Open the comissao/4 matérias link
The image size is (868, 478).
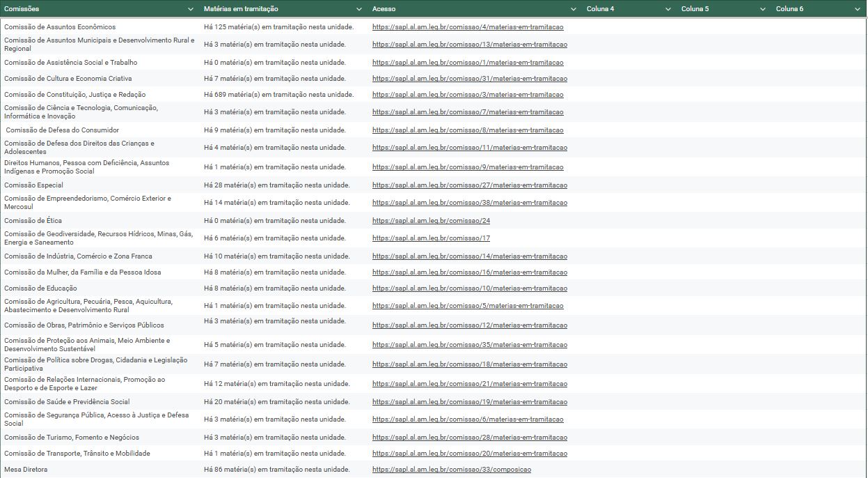coord(468,27)
